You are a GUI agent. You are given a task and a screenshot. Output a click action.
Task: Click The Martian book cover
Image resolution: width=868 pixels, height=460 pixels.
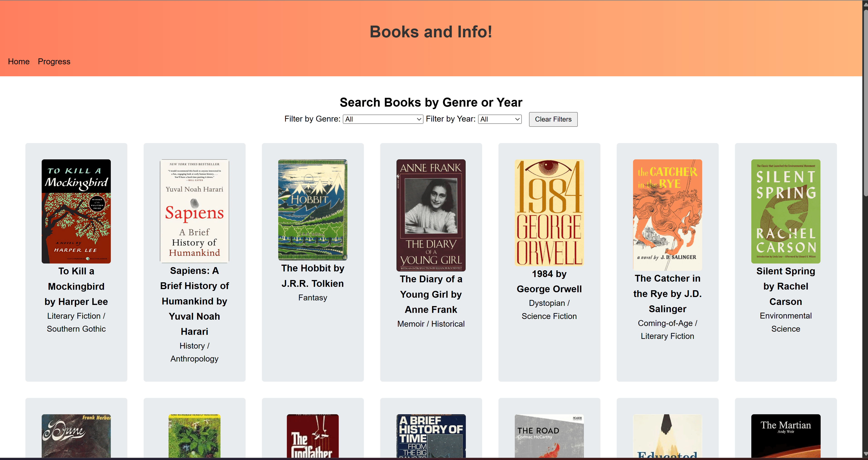pyautogui.click(x=786, y=436)
